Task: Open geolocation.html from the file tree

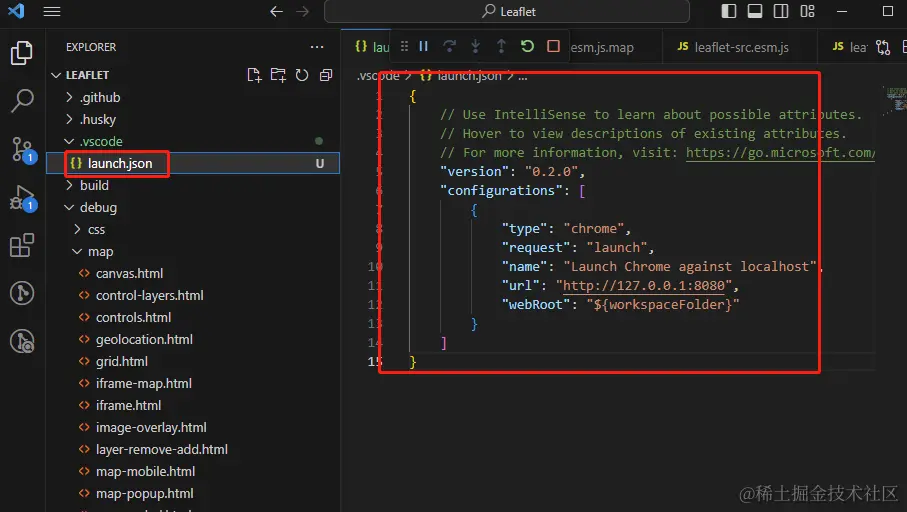Action: pyautogui.click(x=144, y=339)
